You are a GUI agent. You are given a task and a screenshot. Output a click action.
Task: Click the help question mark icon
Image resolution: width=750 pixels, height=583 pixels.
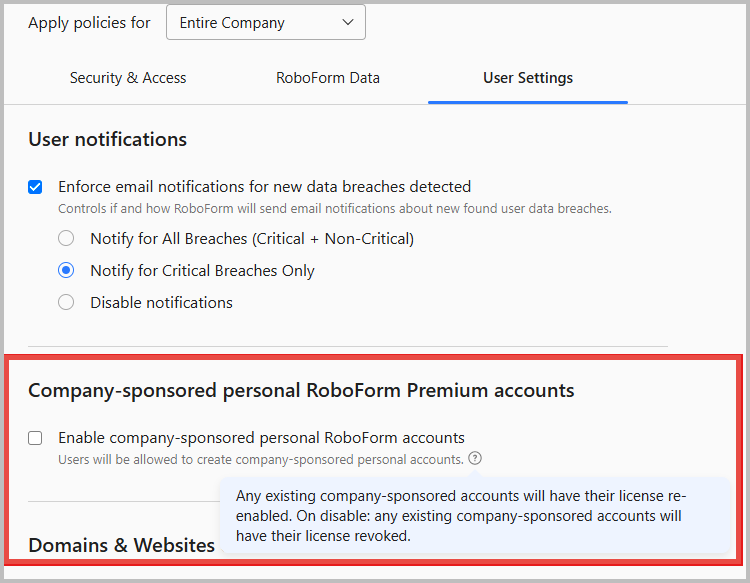(x=475, y=459)
